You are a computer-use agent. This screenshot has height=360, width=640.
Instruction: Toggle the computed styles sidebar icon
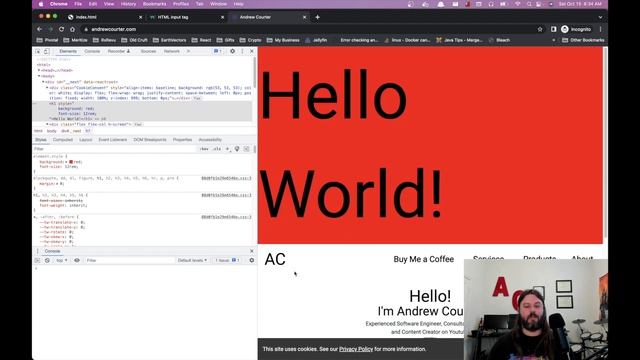coord(247,149)
